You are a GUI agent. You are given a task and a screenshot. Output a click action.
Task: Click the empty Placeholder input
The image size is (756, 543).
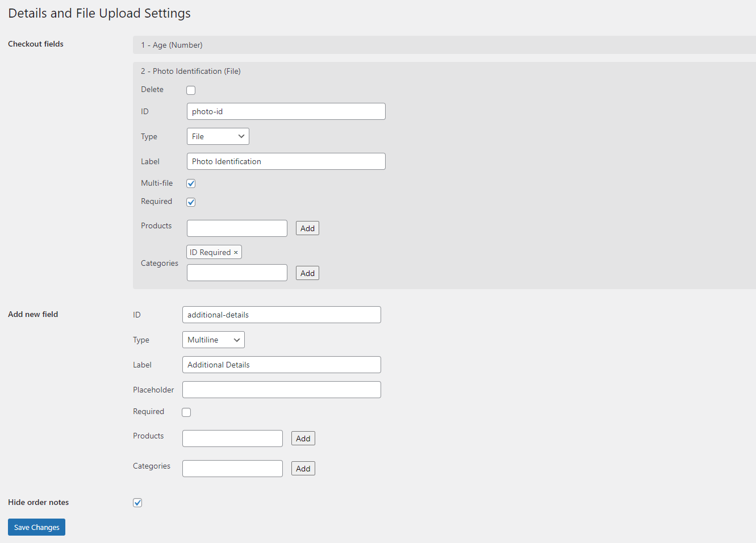point(281,390)
